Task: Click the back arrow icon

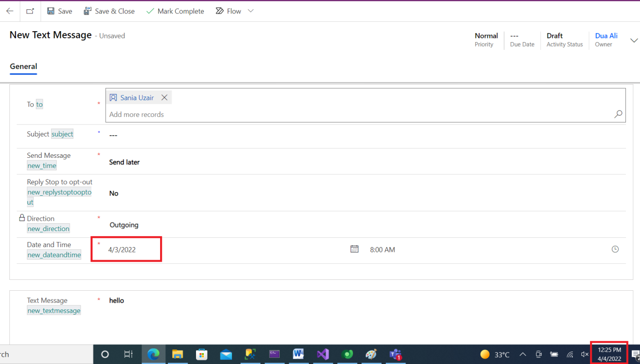Action: point(10,11)
